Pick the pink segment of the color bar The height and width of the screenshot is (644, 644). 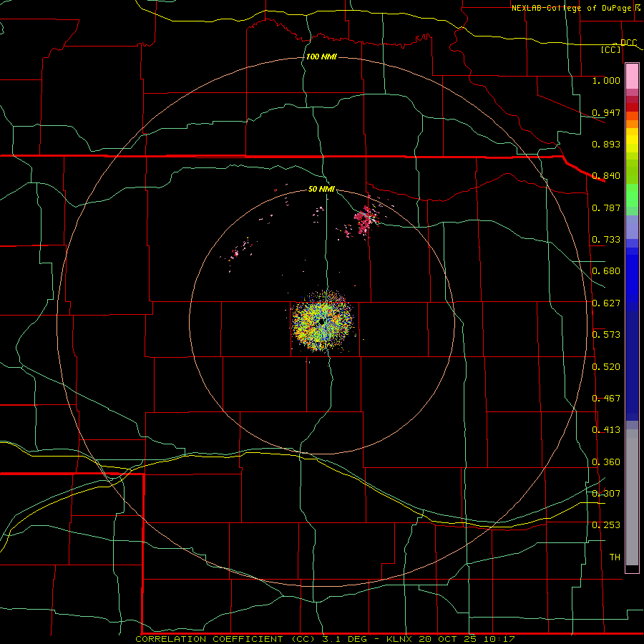point(632,76)
